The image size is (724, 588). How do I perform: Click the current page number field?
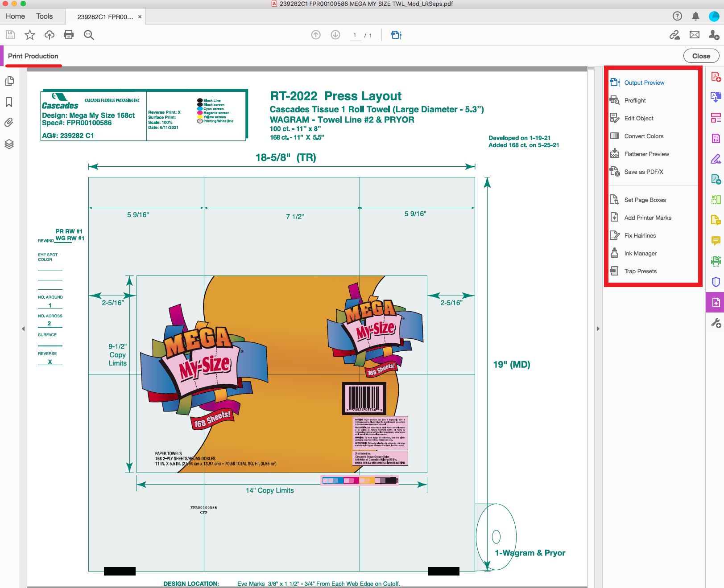(355, 35)
